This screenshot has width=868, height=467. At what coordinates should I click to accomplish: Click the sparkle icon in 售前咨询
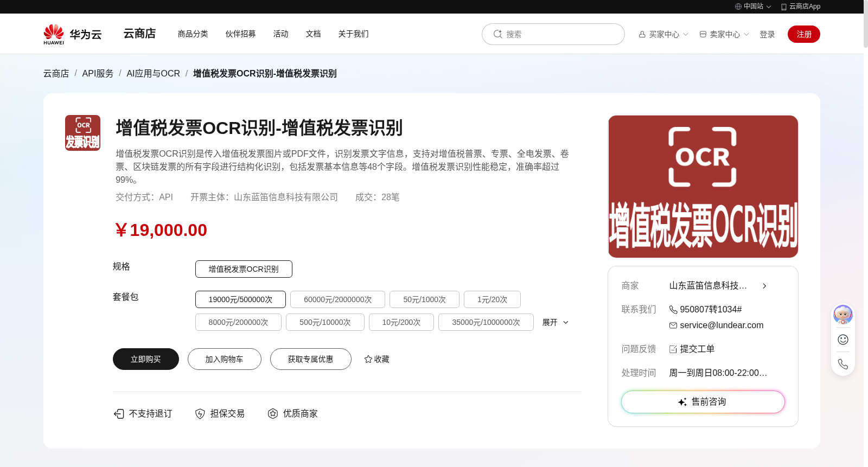pos(682,402)
